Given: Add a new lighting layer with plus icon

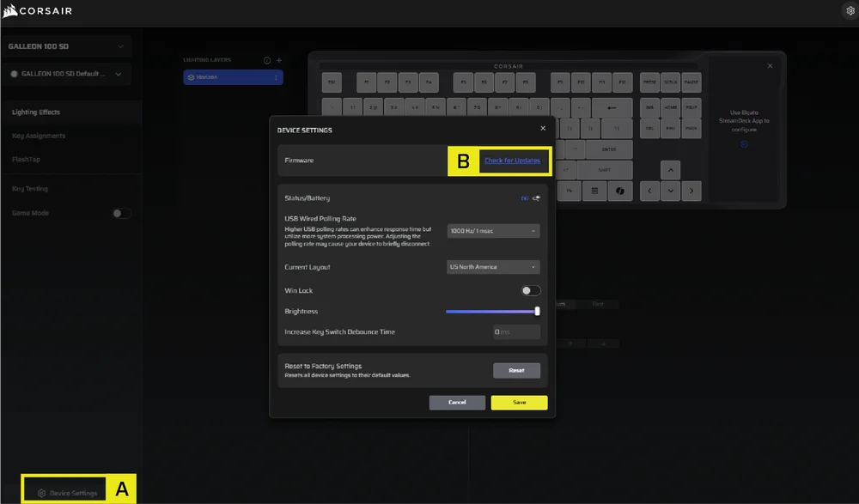Looking at the screenshot, I should [x=279, y=60].
